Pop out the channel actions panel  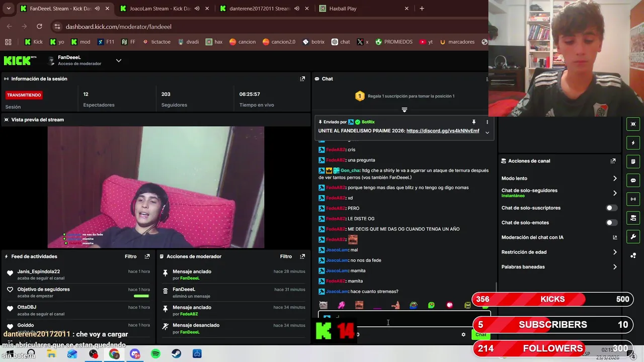tap(613, 161)
